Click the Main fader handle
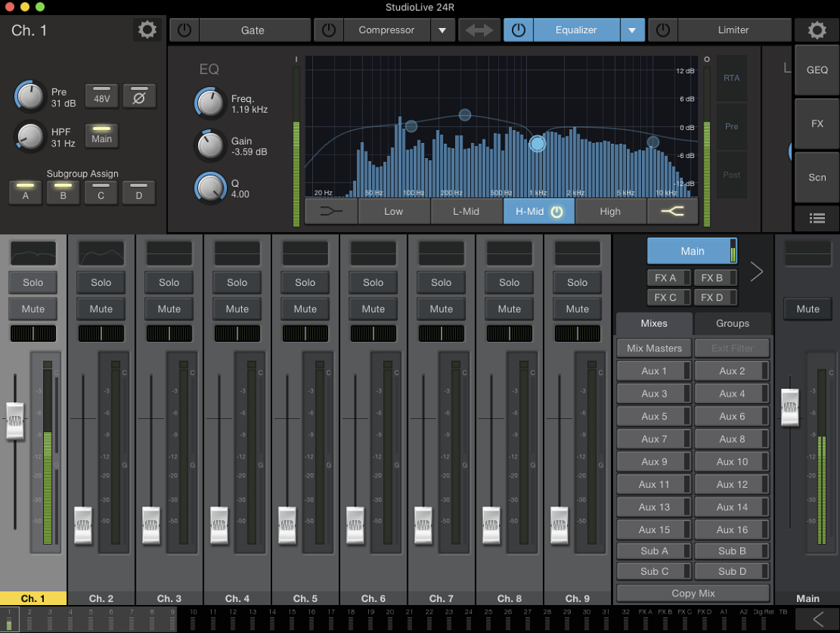 (790, 407)
